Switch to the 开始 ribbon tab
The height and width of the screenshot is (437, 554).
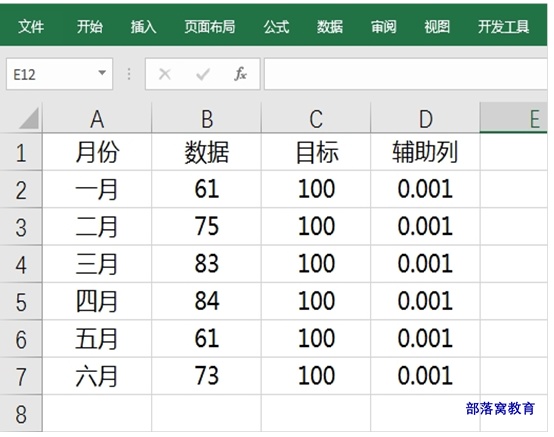point(90,26)
